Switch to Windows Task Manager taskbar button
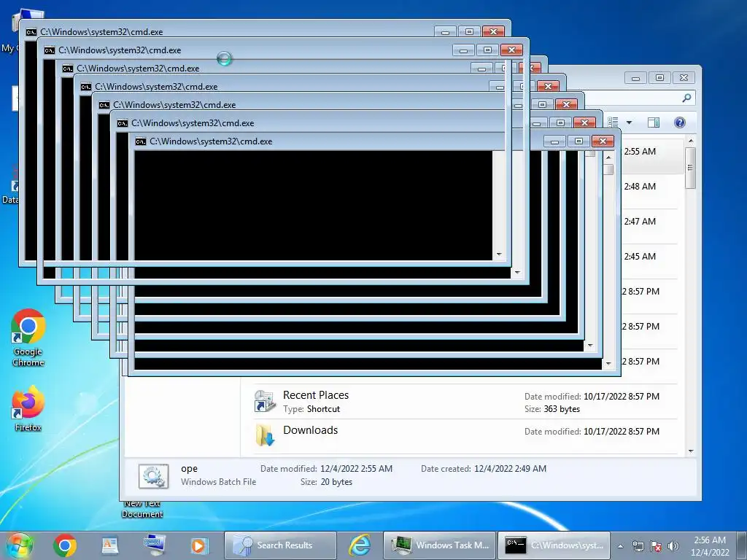The height and width of the screenshot is (560, 747). tap(439, 545)
